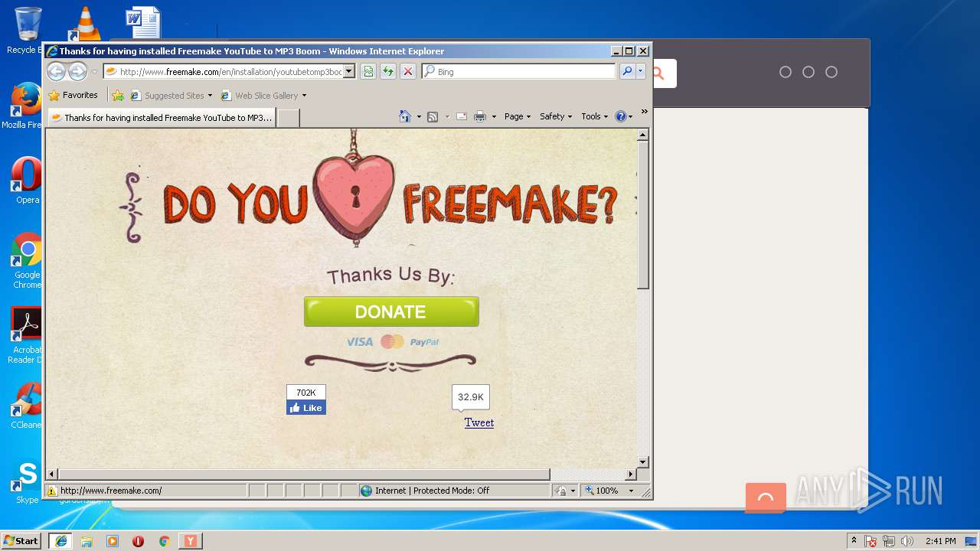980x551 pixels.
Task: Open the Tools menu
Action: (x=594, y=116)
